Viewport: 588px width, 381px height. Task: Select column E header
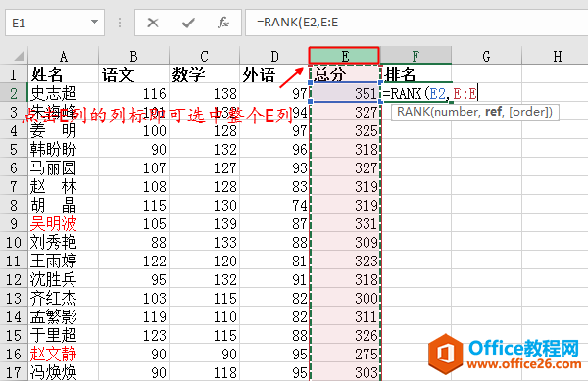pos(344,56)
